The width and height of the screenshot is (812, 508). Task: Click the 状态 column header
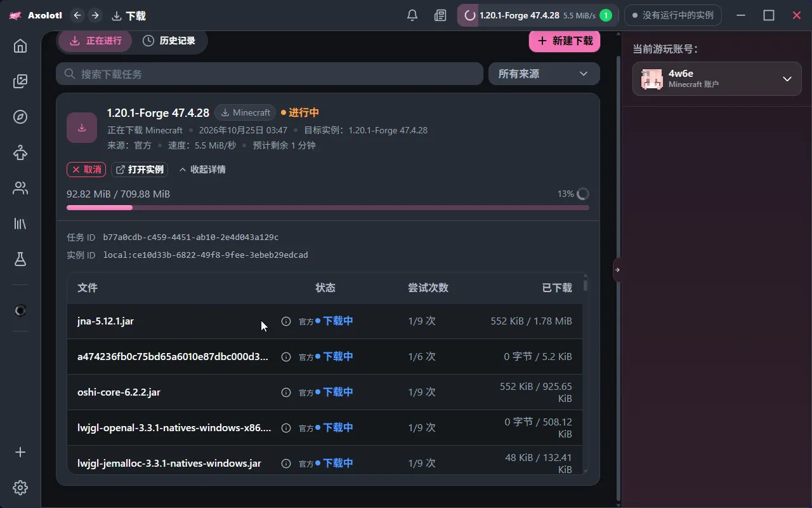[325, 288]
